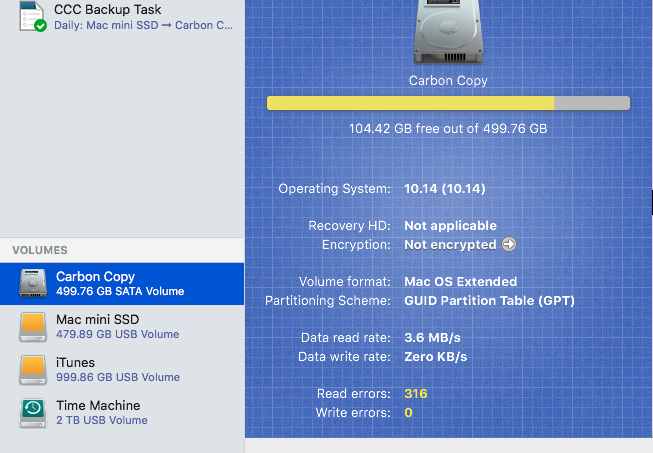This screenshot has height=453, width=653.
Task: Select the Mac mini SSD volume name
Action: (97, 319)
